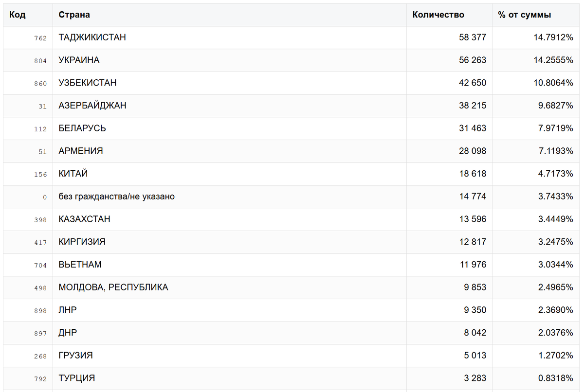Click the ДНР code cell 897
Viewport: 584px width, 392px height.
coord(41,334)
